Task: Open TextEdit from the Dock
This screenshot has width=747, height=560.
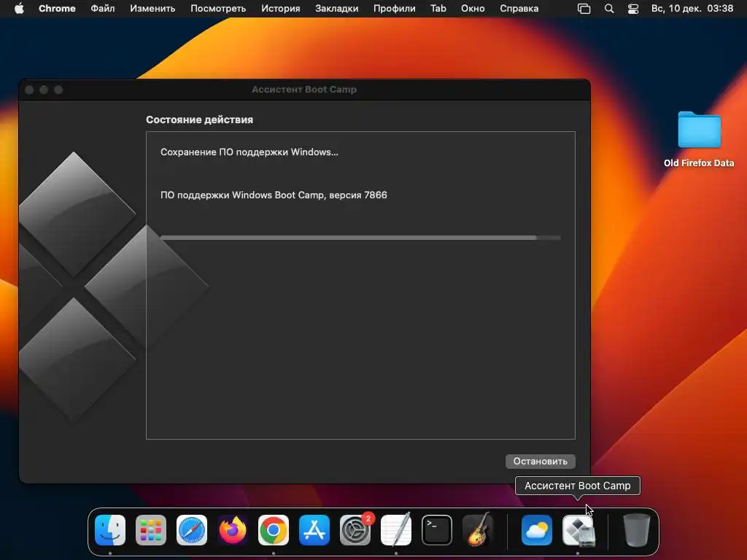Action: (396, 530)
